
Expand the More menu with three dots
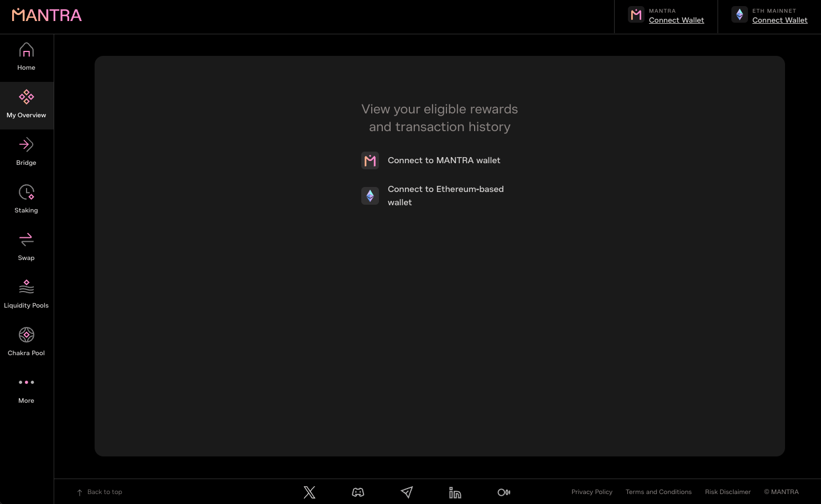[27, 383]
